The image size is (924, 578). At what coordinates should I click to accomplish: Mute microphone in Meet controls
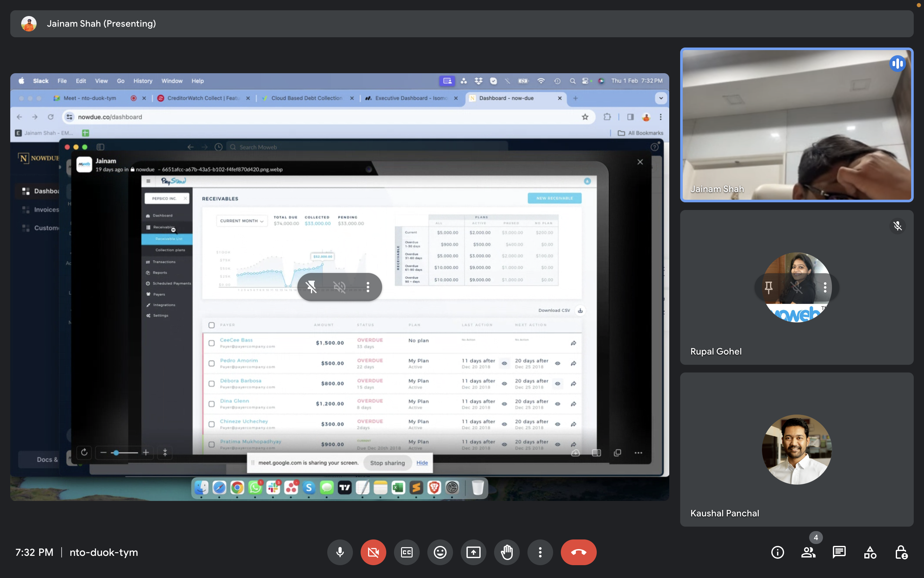tap(340, 552)
